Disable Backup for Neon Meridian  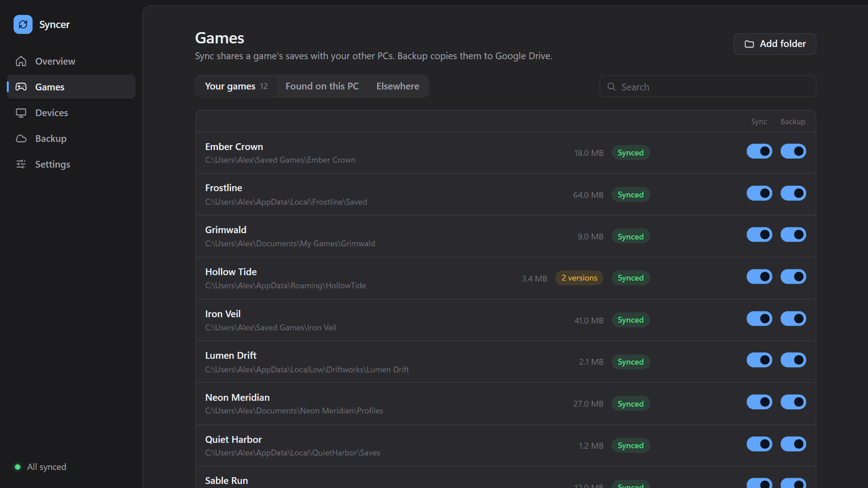793,402
